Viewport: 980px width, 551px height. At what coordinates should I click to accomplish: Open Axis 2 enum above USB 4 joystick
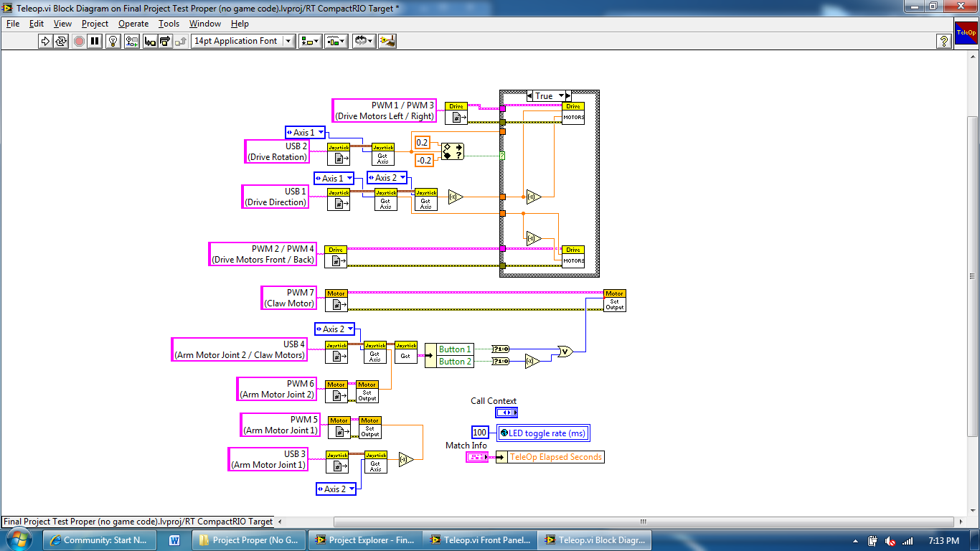[x=334, y=329]
